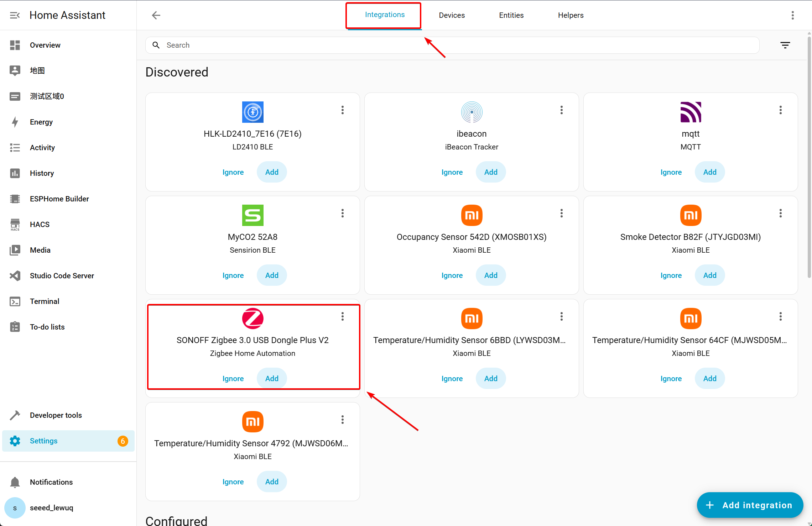Open ESPHome Builder in sidebar
This screenshot has width=812, height=526.
click(x=59, y=199)
